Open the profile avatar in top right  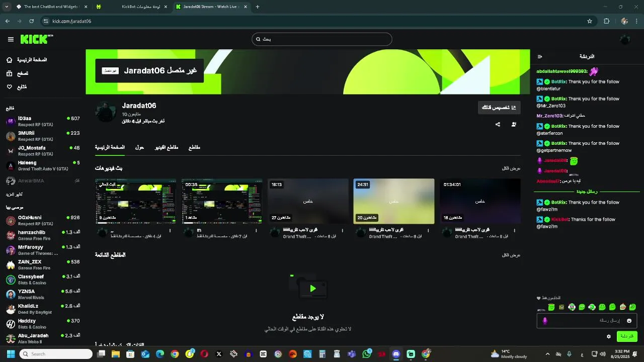(x=625, y=39)
